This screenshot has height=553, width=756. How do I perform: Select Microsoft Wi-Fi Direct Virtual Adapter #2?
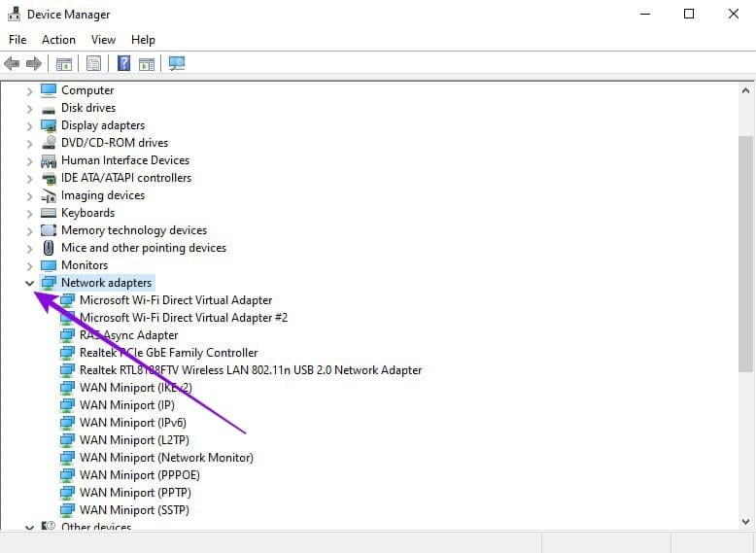tap(184, 318)
